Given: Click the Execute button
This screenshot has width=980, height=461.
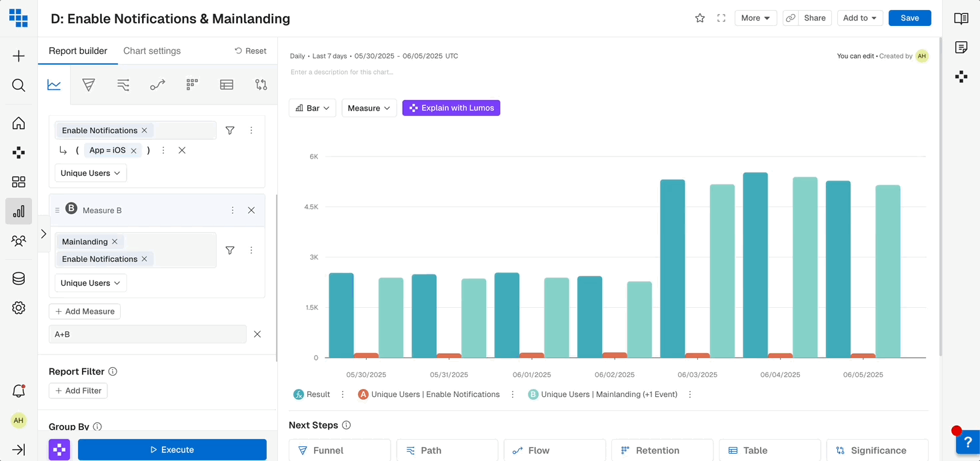Looking at the screenshot, I should point(172,450).
